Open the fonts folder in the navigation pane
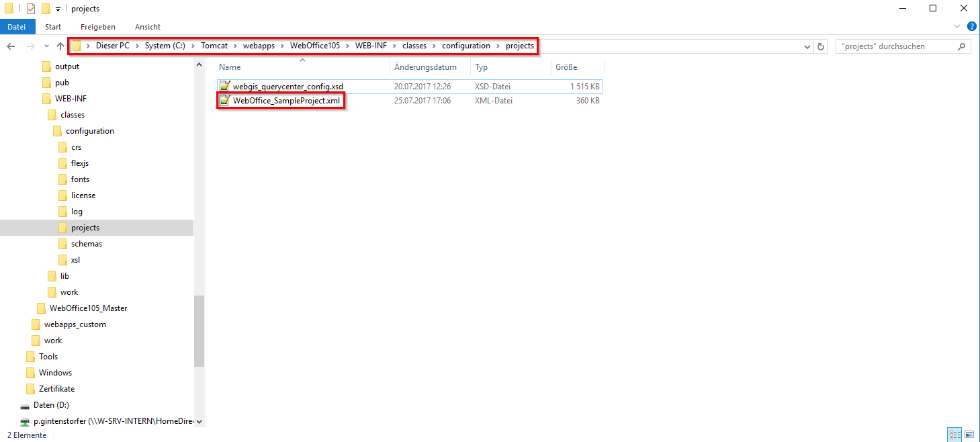This screenshot has height=442, width=980. pyautogui.click(x=81, y=179)
